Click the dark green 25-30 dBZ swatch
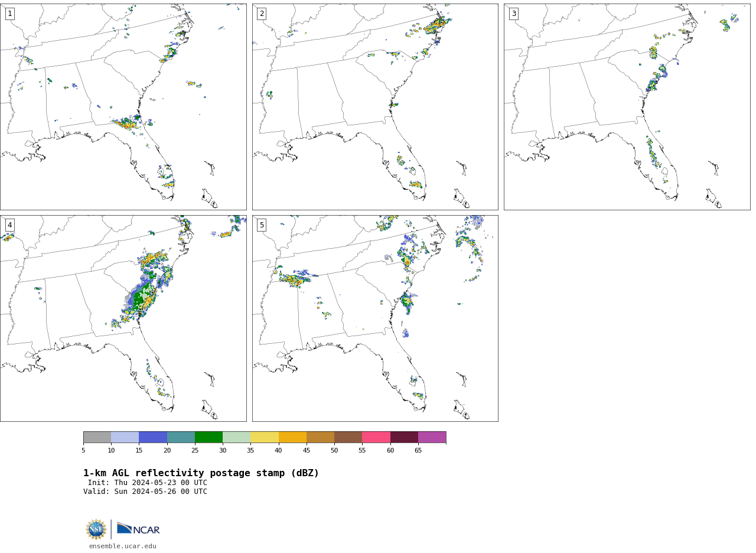This screenshot has height=553, width=756. coord(208,437)
